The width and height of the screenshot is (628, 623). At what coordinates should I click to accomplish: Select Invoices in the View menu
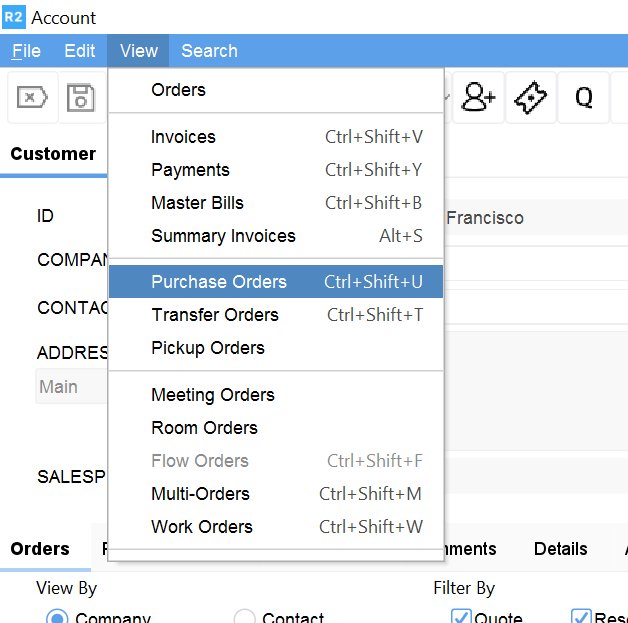tap(183, 137)
